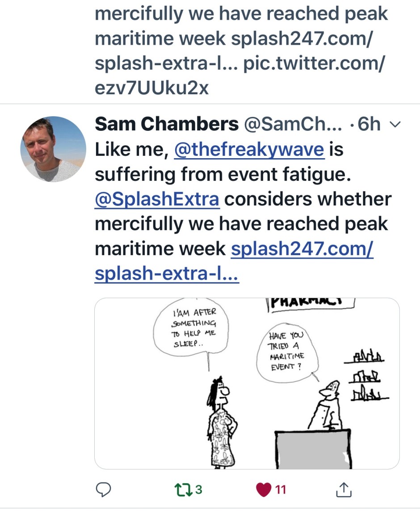
Task: Unlike the tweet via red heart
Action: coord(264,490)
